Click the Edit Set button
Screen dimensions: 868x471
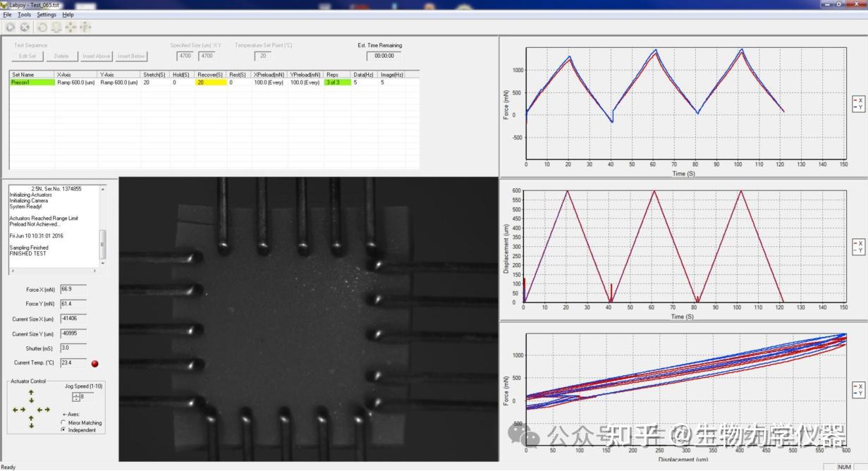point(27,56)
